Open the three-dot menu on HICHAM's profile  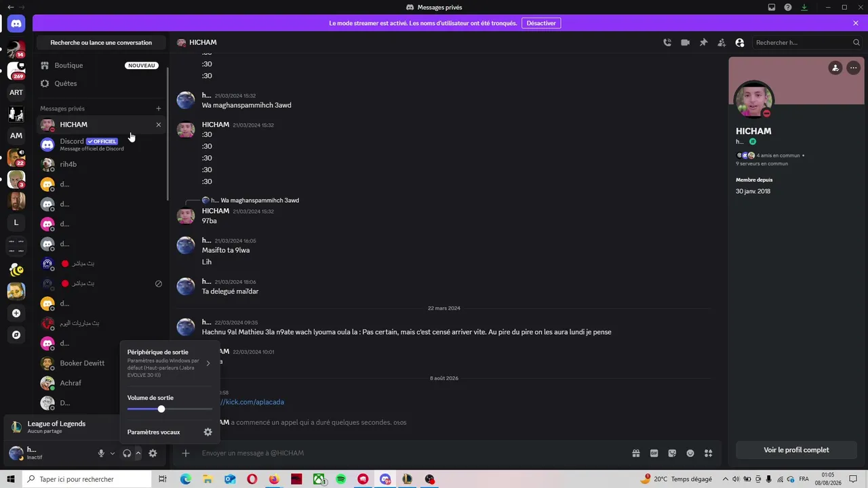853,68
